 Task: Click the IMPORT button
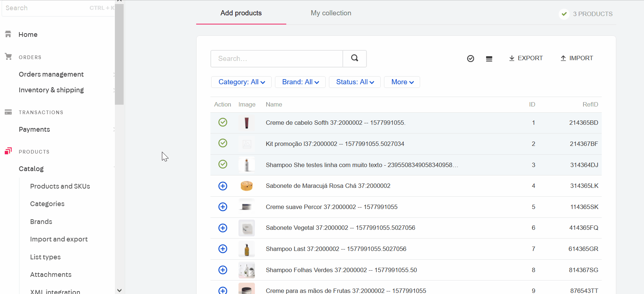pyautogui.click(x=577, y=58)
